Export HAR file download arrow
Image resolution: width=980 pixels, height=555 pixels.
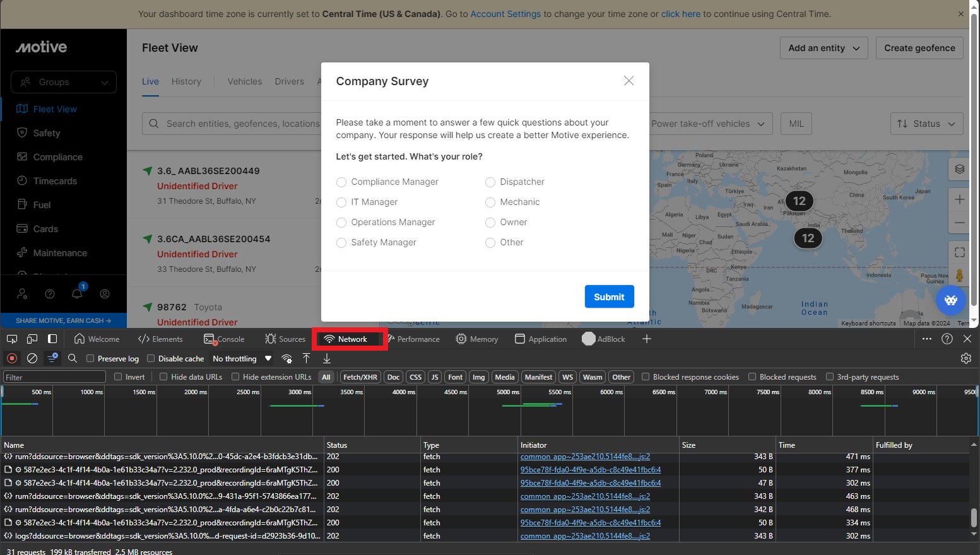click(327, 358)
